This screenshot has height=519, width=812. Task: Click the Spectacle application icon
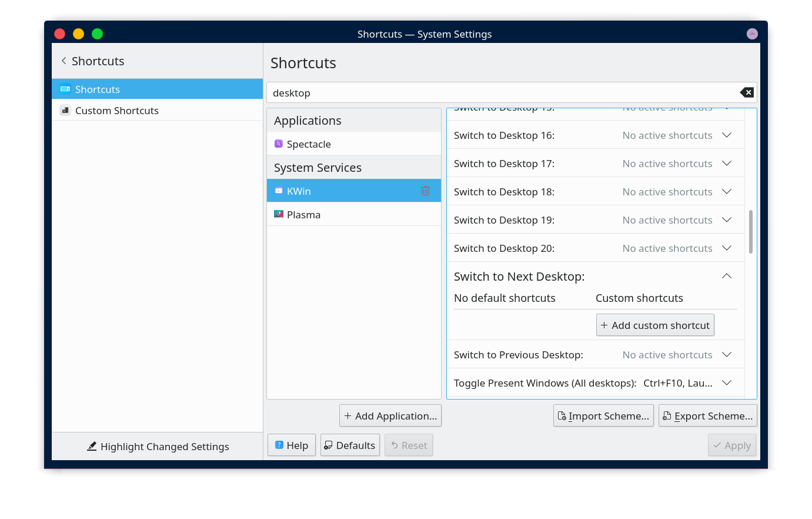[279, 144]
